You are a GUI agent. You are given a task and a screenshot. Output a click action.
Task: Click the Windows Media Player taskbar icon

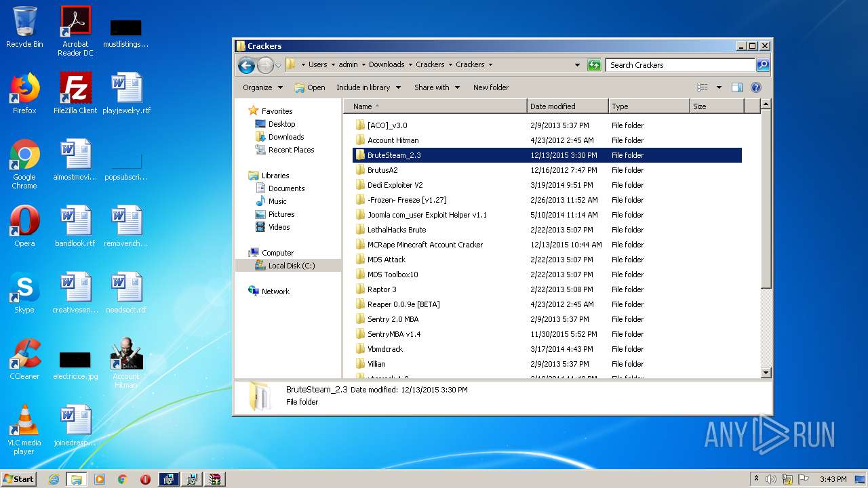pos(100,479)
